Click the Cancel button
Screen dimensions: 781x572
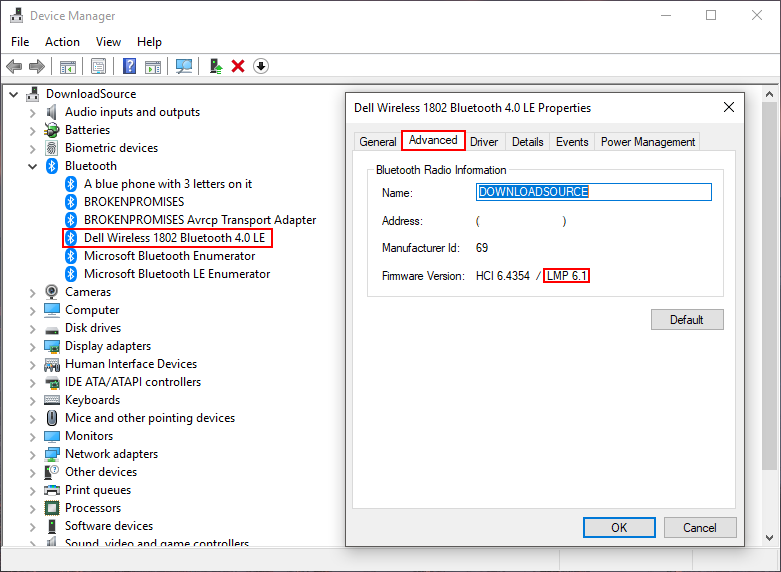700,528
